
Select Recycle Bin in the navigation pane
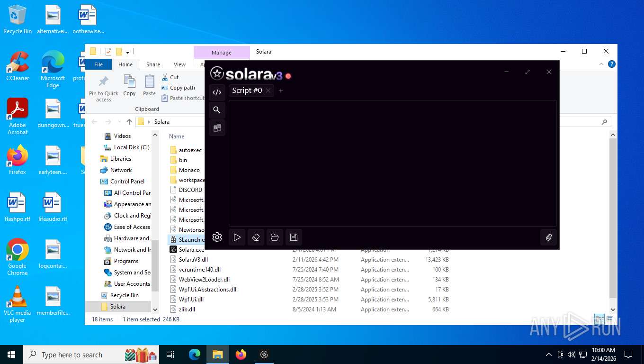125,295
